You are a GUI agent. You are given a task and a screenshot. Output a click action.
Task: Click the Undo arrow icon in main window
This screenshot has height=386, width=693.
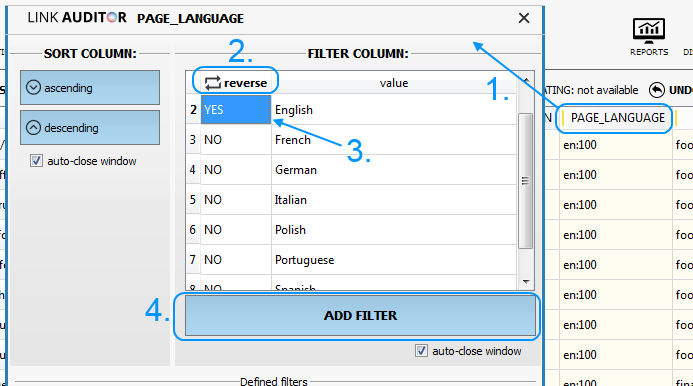tap(657, 90)
